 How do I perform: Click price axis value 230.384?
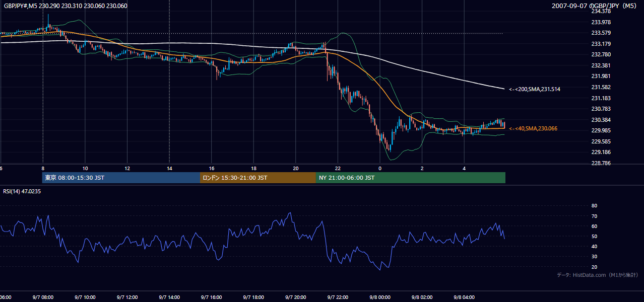pos(600,120)
